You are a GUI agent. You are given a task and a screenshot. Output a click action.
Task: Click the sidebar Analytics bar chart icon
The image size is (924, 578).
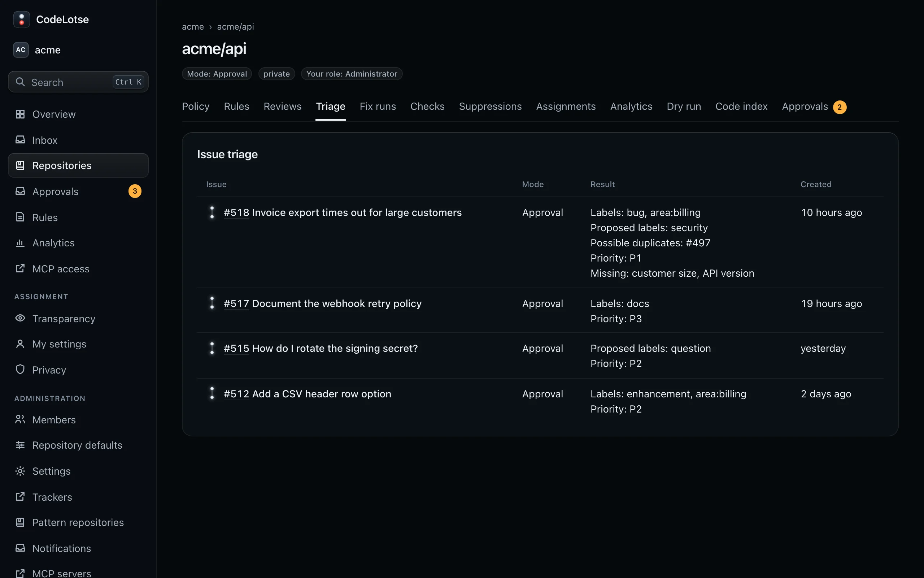20,243
